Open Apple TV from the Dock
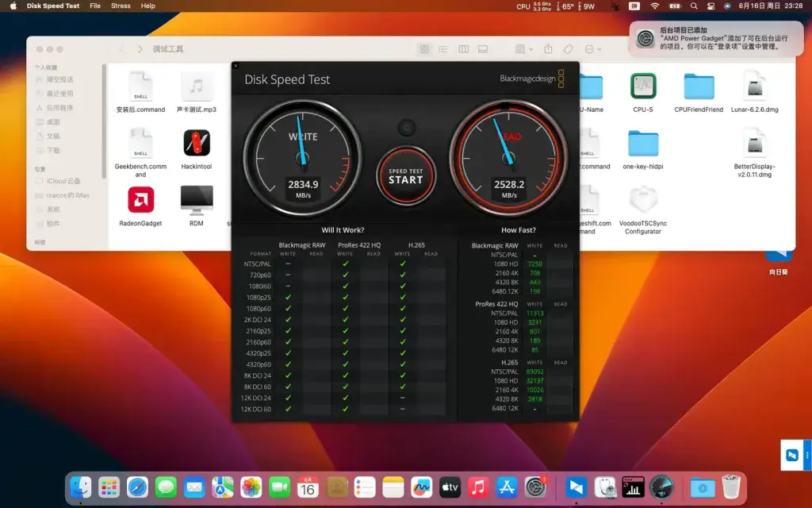The width and height of the screenshot is (812, 508). coord(450,487)
